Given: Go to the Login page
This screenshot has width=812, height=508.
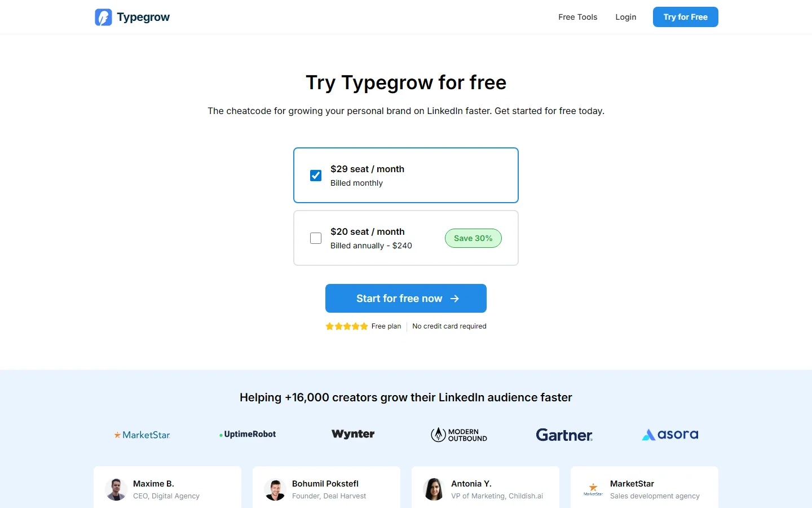Looking at the screenshot, I should point(625,17).
